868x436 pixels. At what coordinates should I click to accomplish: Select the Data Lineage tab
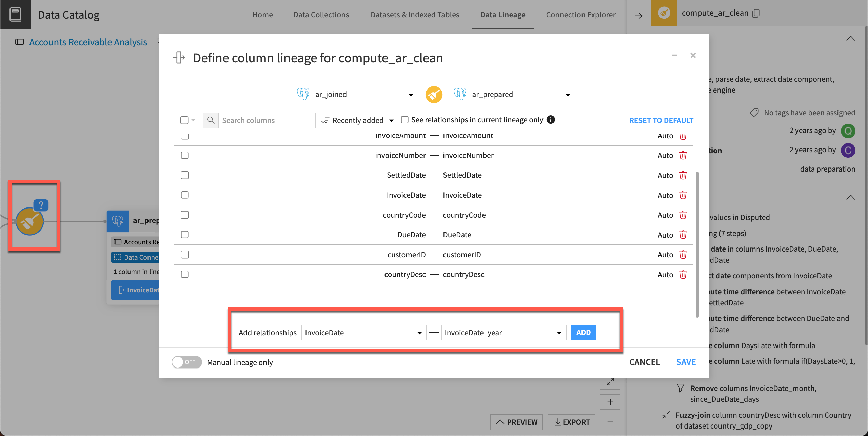503,15
